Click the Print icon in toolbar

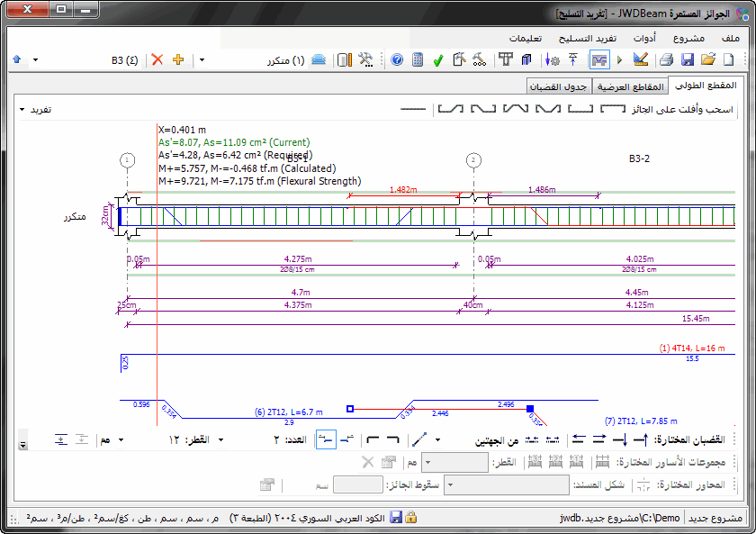[x=667, y=60]
